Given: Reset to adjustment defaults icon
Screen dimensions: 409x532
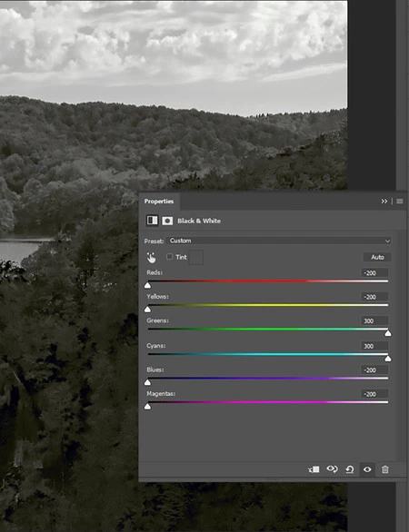Looking at the screenshot, I should [350, 469].
